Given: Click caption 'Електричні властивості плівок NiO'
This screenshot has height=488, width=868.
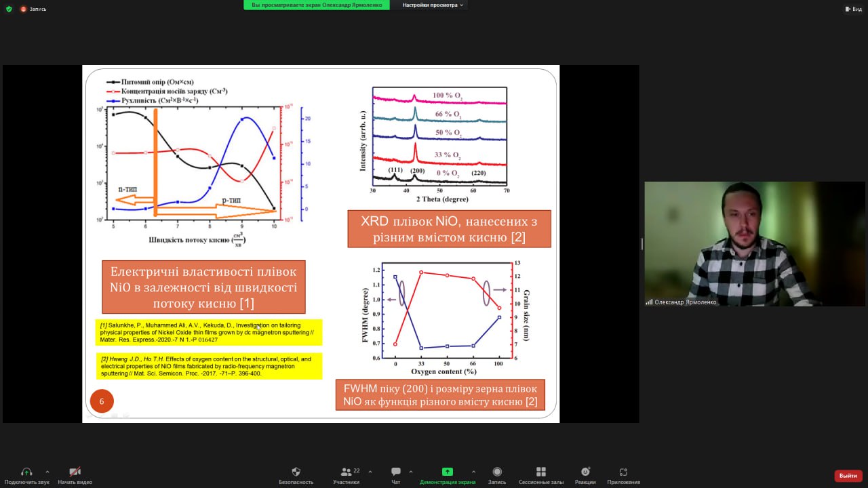Looking at the screenshot, I should [x=203, y=287].
